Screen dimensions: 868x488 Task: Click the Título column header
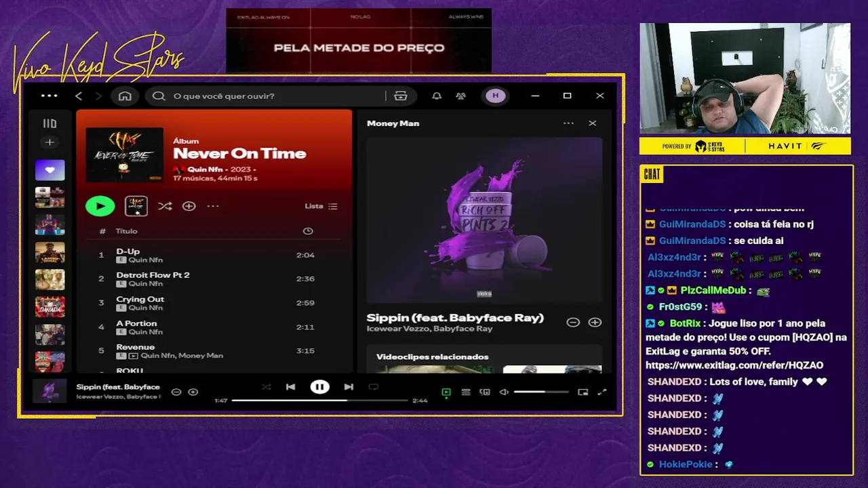tap(126, 231)
